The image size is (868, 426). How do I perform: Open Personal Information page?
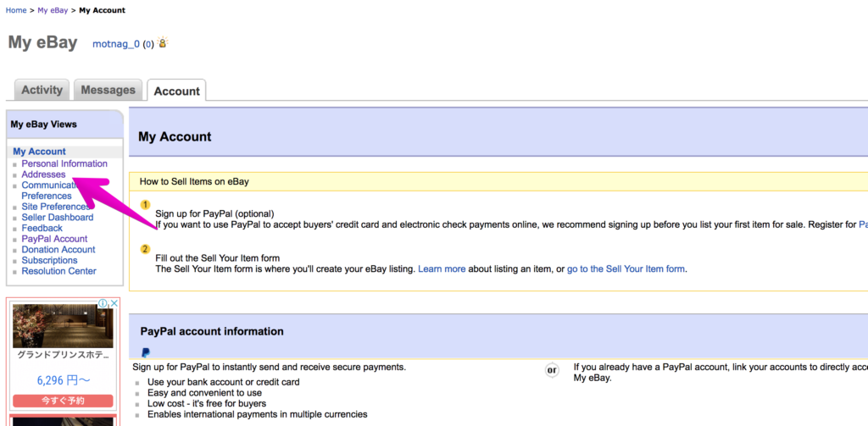tap(64, 163)
